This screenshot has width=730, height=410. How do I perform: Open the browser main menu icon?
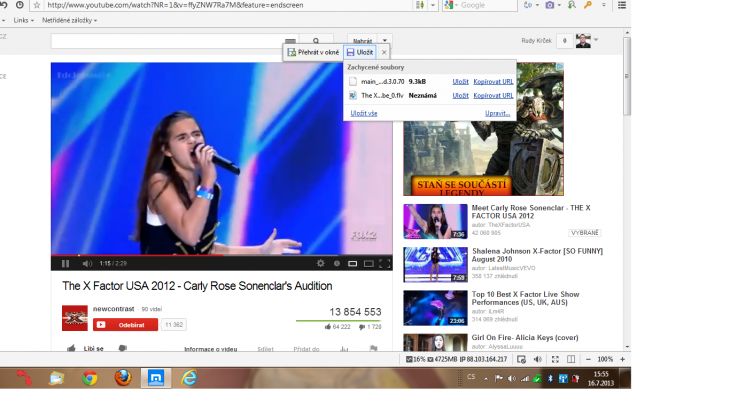tap(622, 5)
